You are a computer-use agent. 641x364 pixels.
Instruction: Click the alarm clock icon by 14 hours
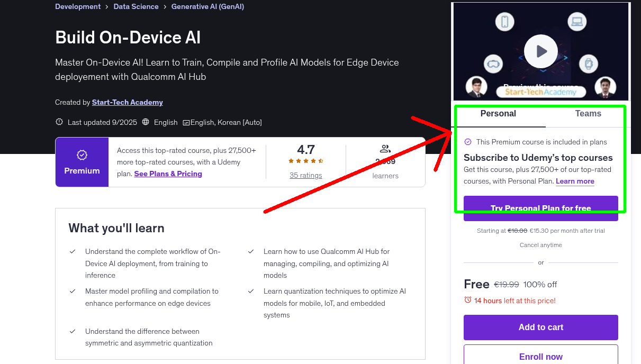coord(467,300)
